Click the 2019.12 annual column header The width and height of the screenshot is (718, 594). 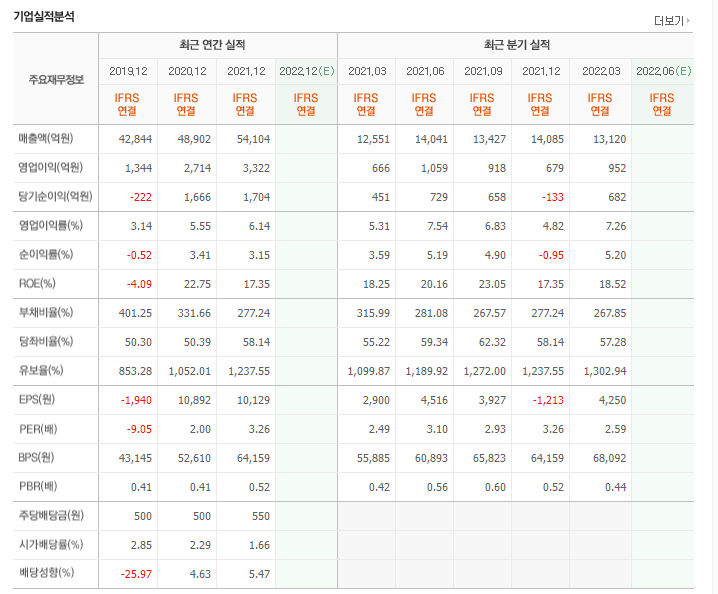pyautogui.click(x=128, y=71)
